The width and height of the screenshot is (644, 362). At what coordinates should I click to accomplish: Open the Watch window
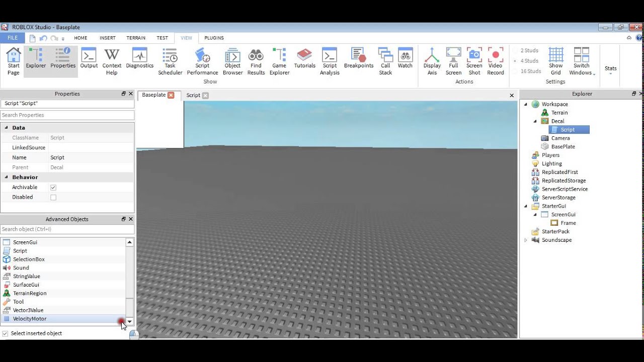[405, 58]
